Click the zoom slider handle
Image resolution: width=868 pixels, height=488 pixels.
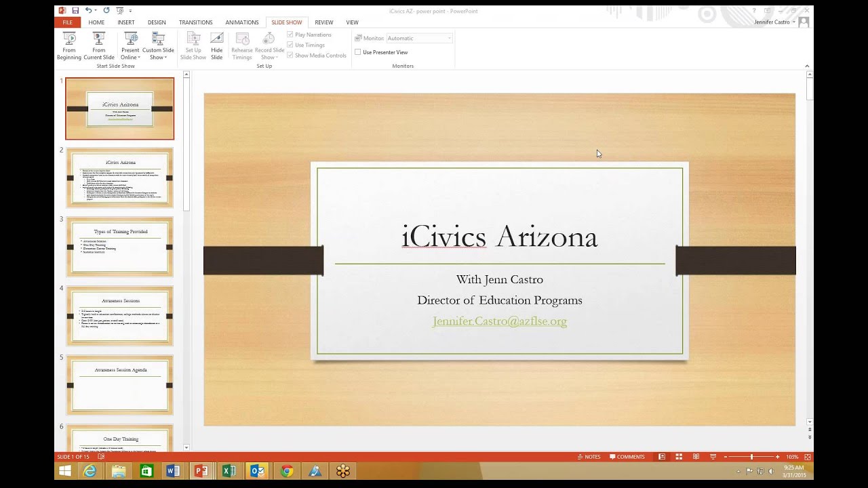click(x=751, y=457)
